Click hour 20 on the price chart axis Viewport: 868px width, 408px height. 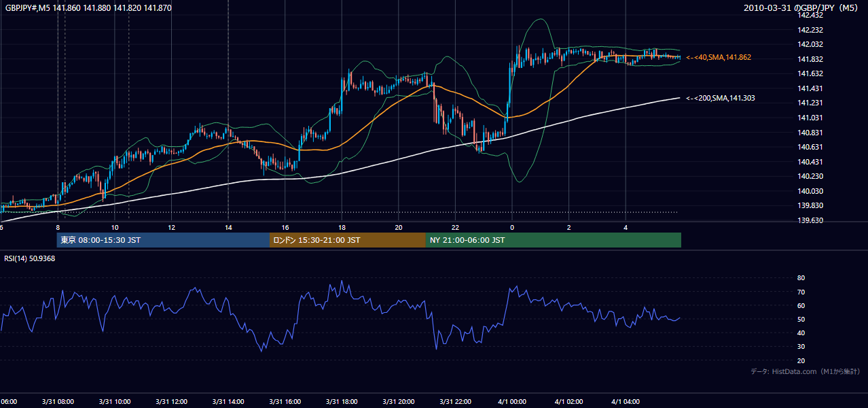tap(399, 227)
